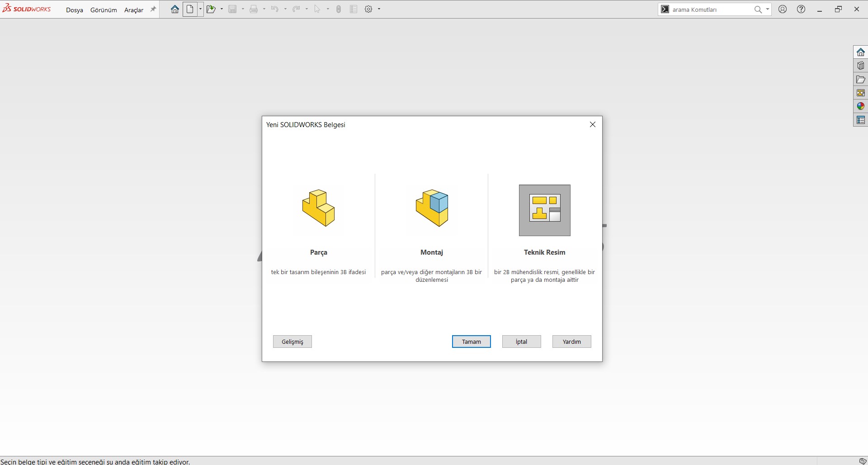Click the Open file icon
Screen dimensions: 868x465
(x=211, y=9)
